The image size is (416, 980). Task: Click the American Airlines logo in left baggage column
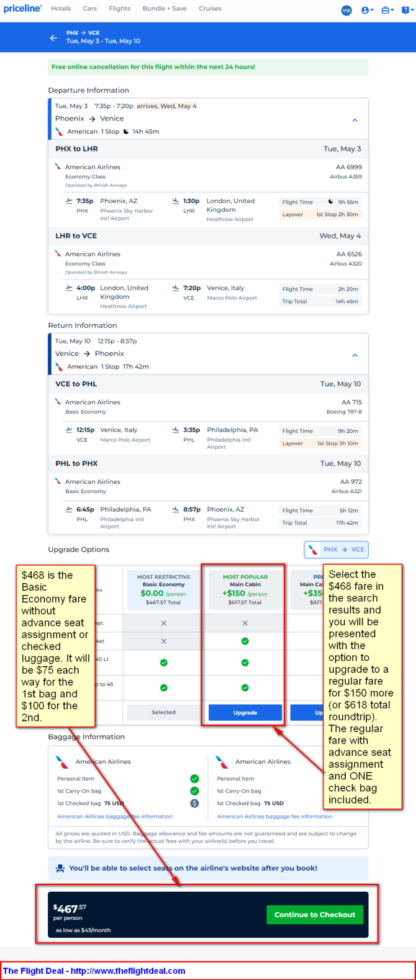pyautogui.click(x=62, y=762)
